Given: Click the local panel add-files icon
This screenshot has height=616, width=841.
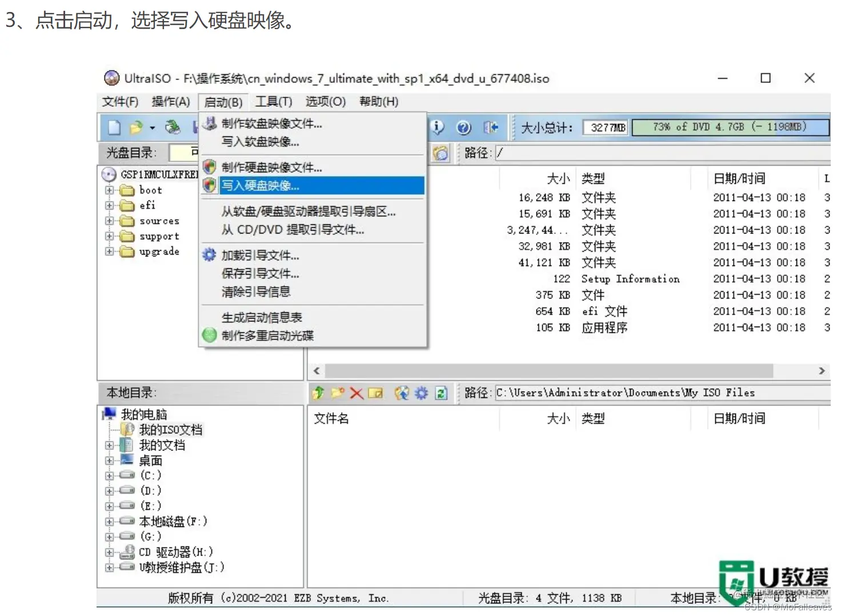Looking at the screenshot, I should 402,393.
